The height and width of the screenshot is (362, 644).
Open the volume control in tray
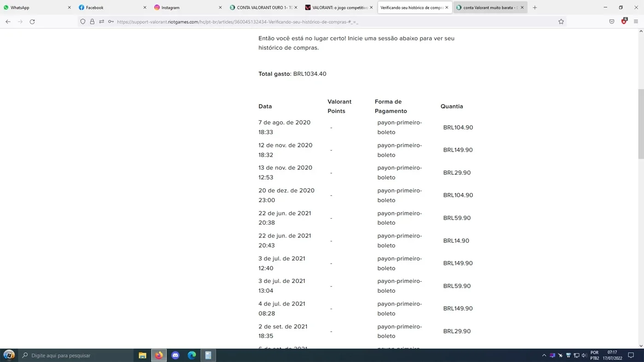coord(584,355)
